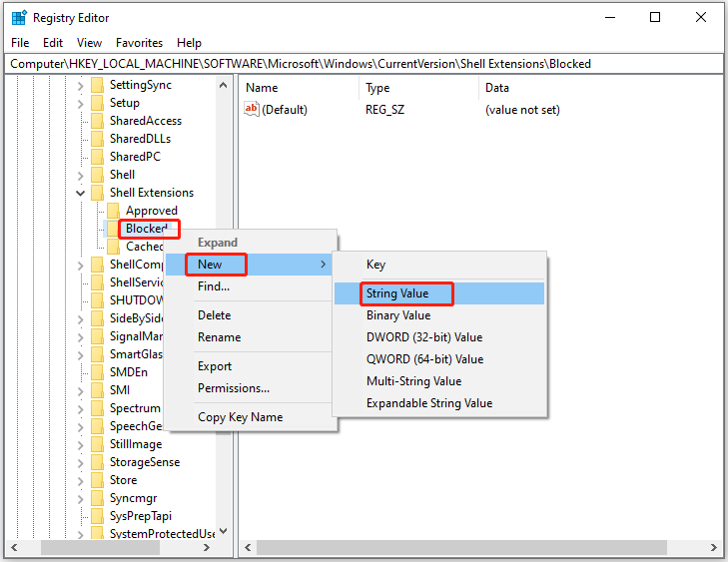Screen dimensions: 728x562
Task: Click the ShellCompatibility folder icon
Action: pos(98,265)
